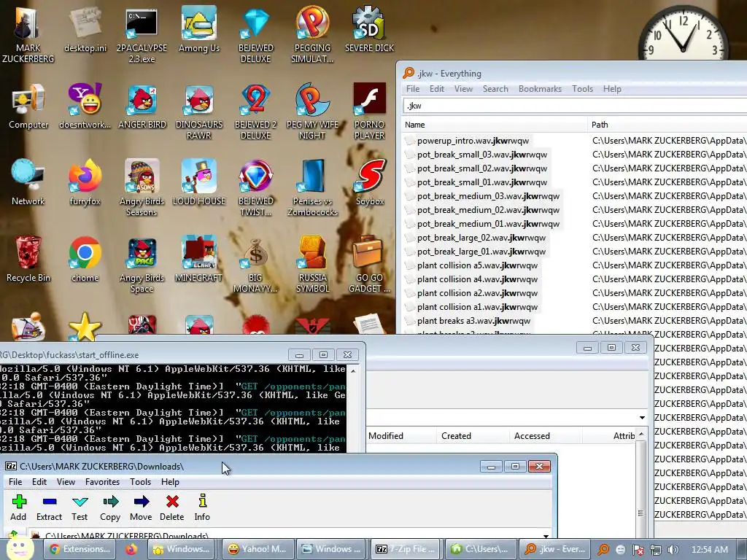747x560 pixels.
Task: Select the DINOSAURS RAWR desktop icon
Action: 199,112
